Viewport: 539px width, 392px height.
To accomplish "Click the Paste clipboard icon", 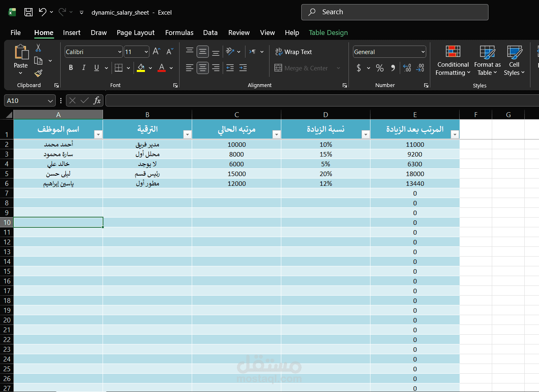I will 21,52.
